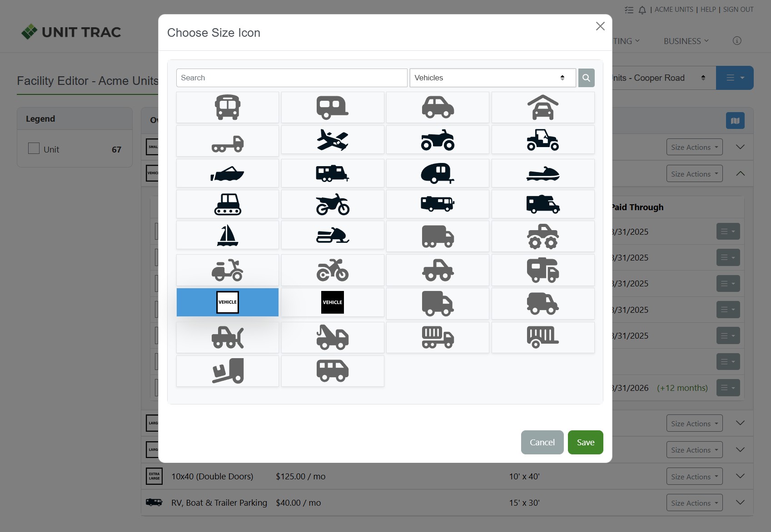Pick the sailboat icon

(227, 235)
